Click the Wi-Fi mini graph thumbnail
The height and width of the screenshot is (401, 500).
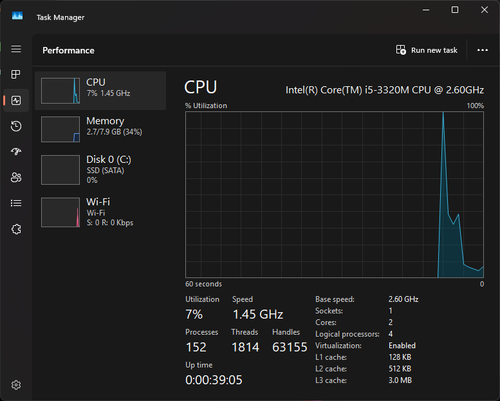coord(60,212)
